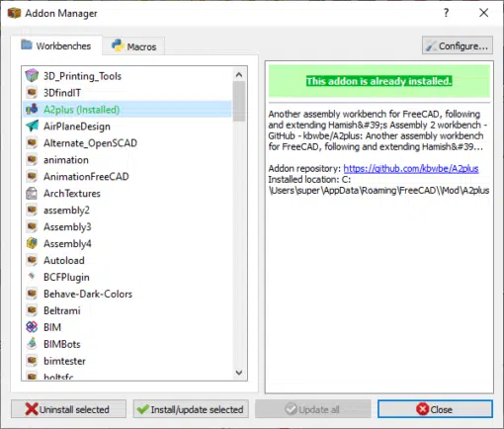This screenshot has width=504, height=429.
Task: Open the Macros tab
Action: [x=133, y=46]
